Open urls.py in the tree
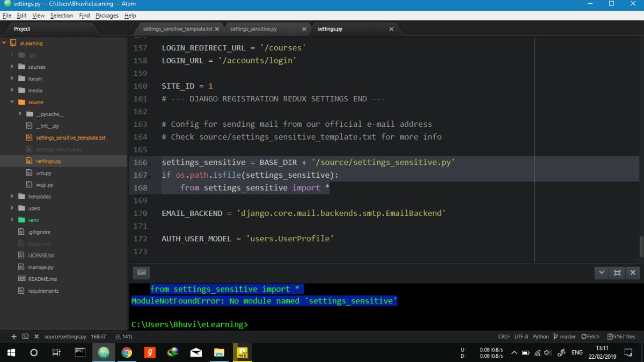644x362 pixels. tap(43, 173)
